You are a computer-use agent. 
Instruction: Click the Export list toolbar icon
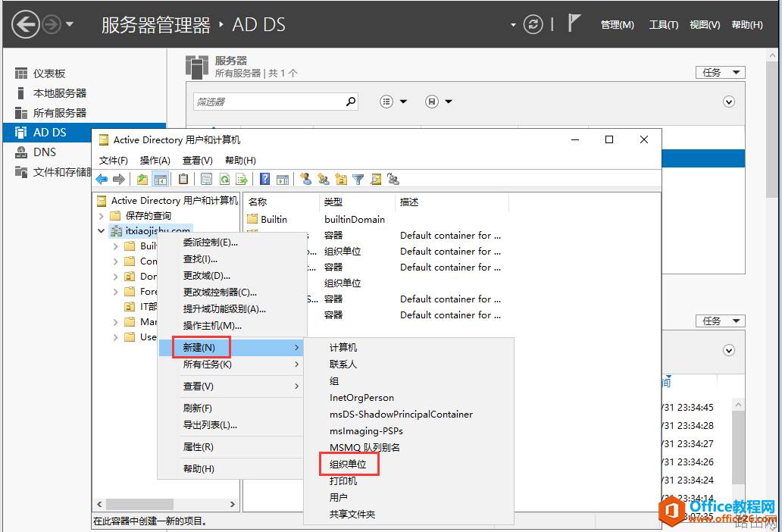point(242,179)
